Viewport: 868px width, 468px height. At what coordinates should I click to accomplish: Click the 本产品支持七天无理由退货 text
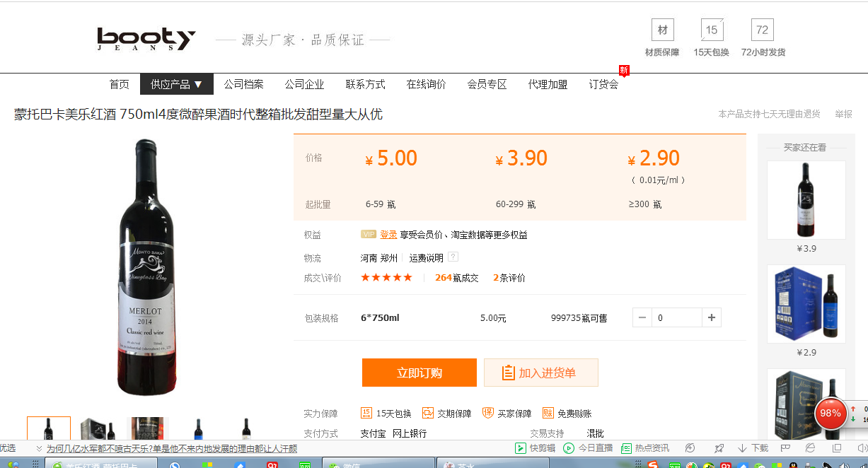pyautogui.click(x=769, y=114)
